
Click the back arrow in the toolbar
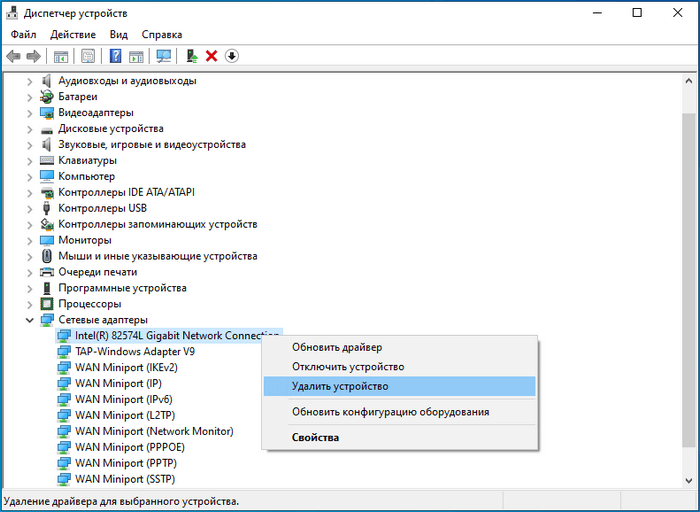[13, 56]
